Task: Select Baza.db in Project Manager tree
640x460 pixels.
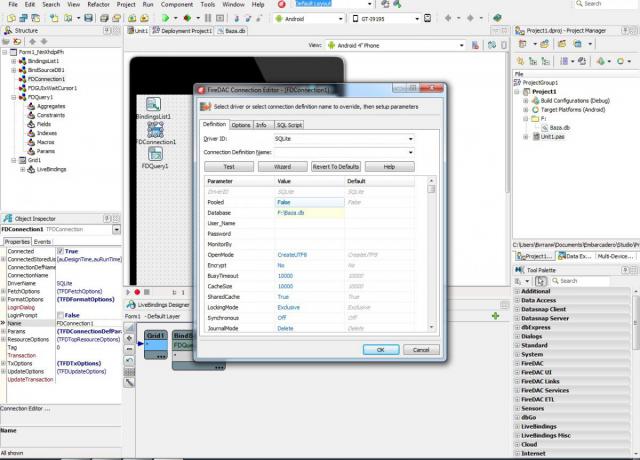Action: [x=559, y=128]
